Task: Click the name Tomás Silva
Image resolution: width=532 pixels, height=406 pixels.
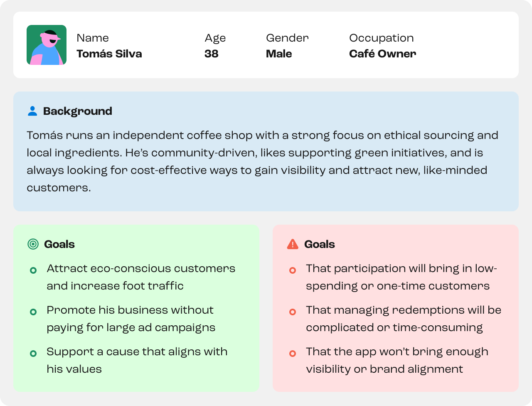Action: coord(109,54)
